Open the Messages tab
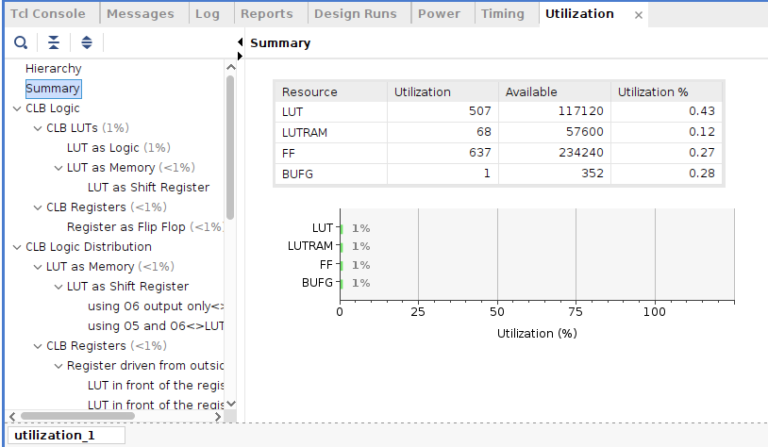The width and height of the screenshot is (768, 447). 140,14
